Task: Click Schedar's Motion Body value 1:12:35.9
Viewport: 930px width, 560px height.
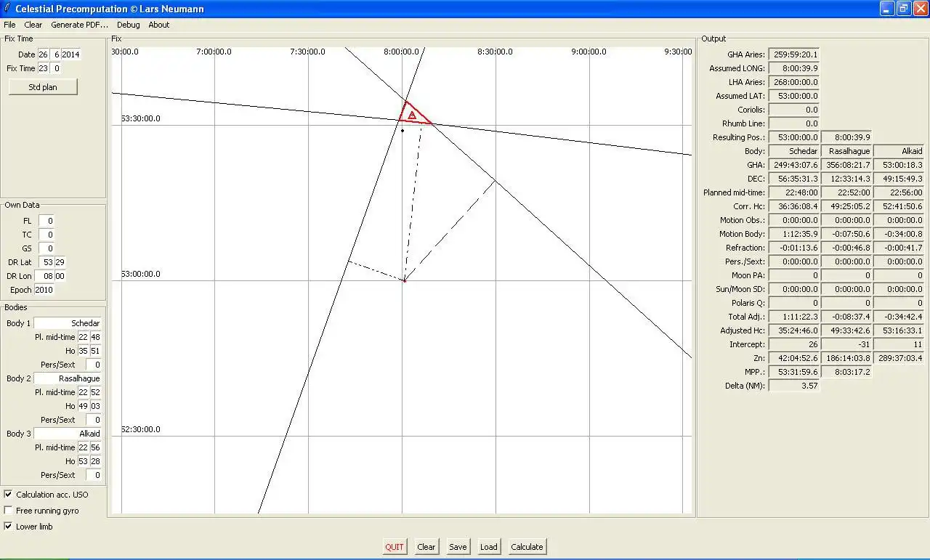Action: coord(794,234)
